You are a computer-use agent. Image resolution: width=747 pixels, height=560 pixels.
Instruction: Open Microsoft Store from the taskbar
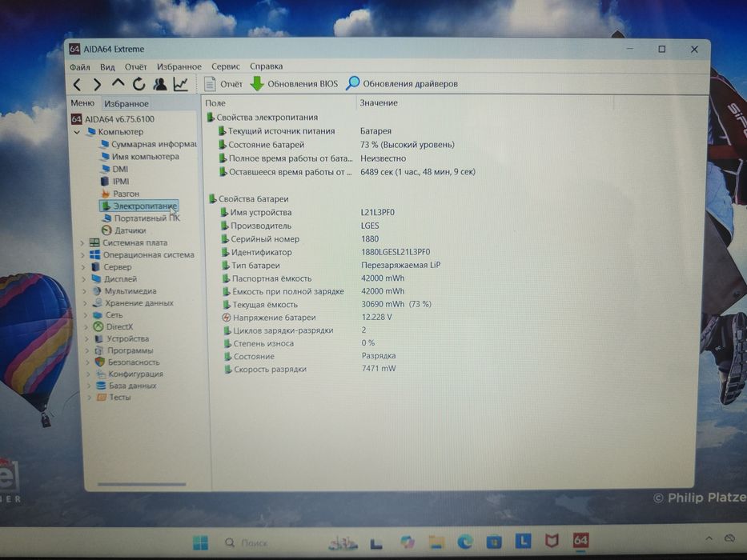[x=494, y=542]
